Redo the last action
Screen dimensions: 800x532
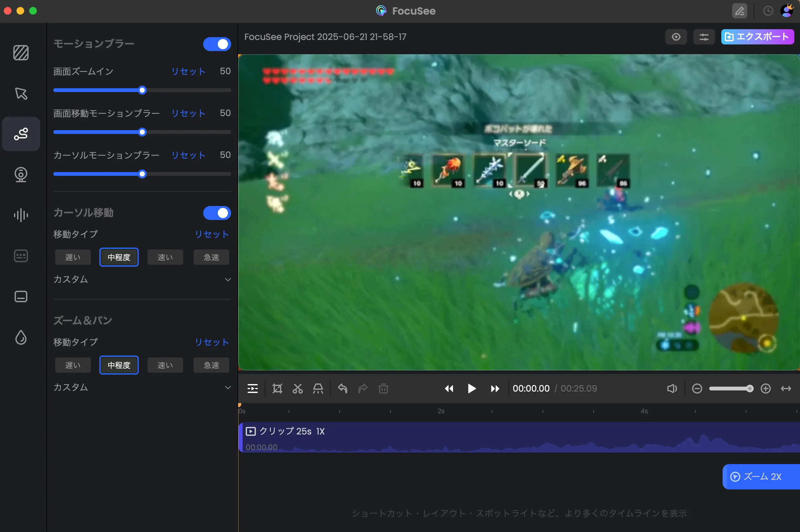click(363, 389)
